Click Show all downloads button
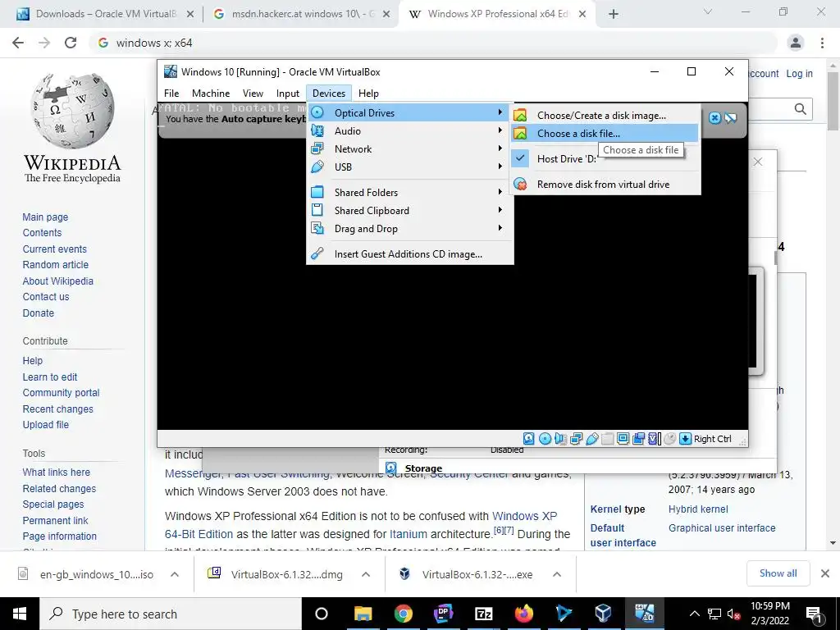This screenshot has height=630, width=840. pos(778,573)
